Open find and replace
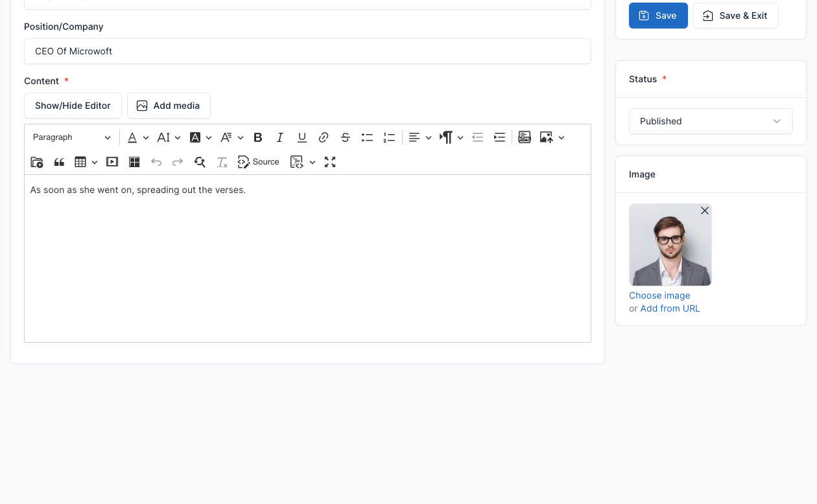Image resolution: width=817 pixels, height=504 pixels. 200,162
